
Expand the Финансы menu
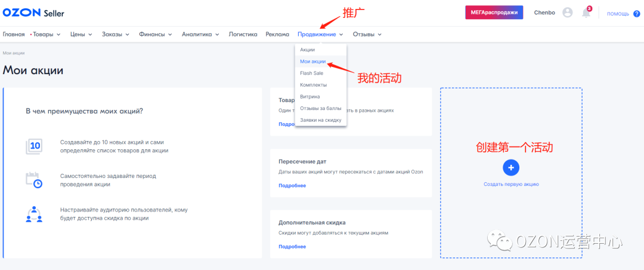[x=155, y=34]
